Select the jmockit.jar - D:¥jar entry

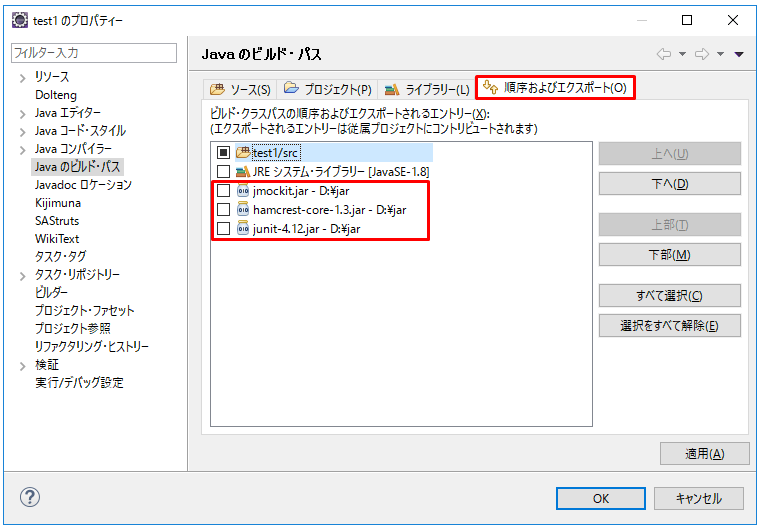(x=301, y=191)
